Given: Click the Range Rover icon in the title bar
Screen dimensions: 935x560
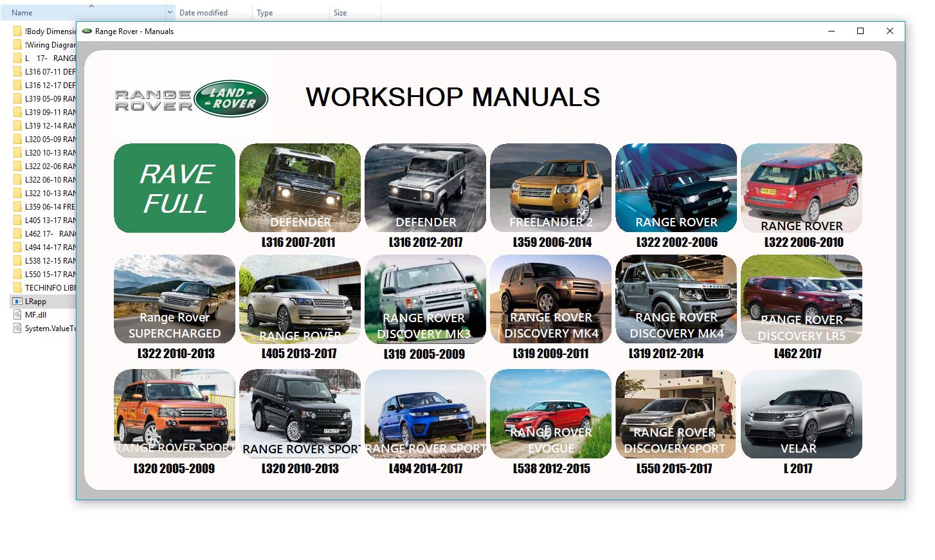Looking at the screenshot, I should [86, 31].
